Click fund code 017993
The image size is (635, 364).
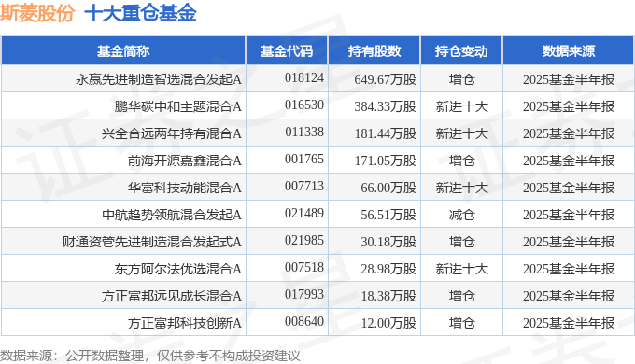[x=304, y=294]
